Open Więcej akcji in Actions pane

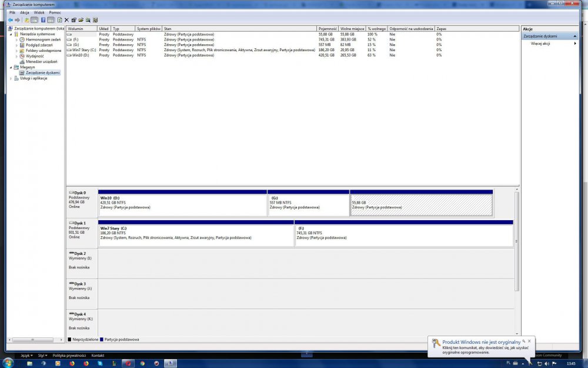click(540, 44)
